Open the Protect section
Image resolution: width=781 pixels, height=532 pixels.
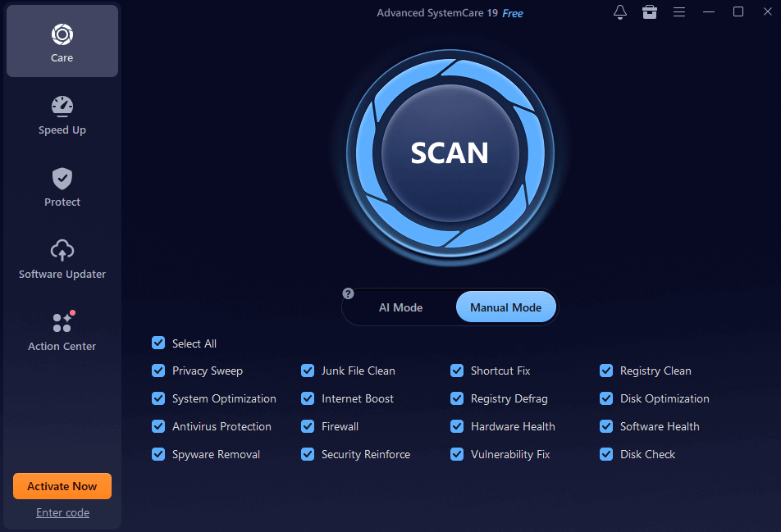coord(62,187)
